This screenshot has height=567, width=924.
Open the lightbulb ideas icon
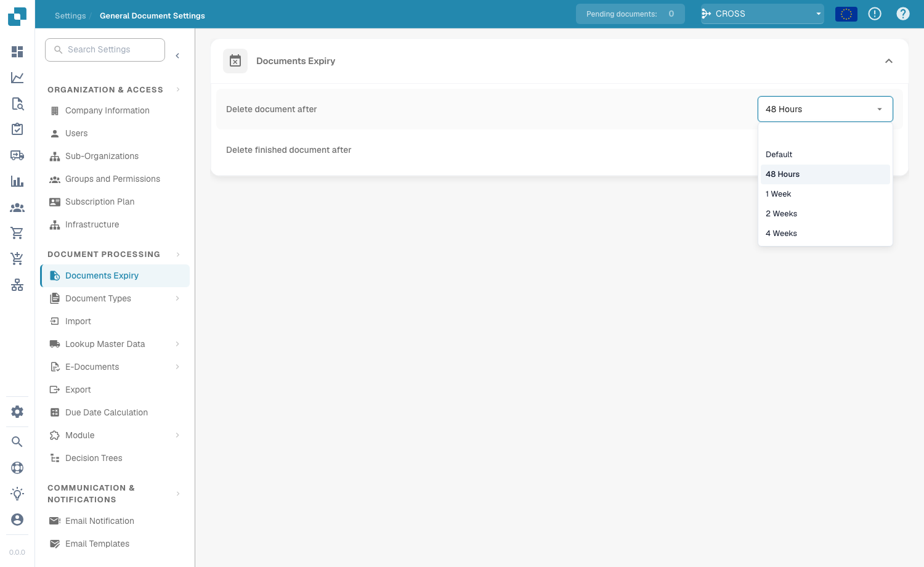tap(17, 494)
